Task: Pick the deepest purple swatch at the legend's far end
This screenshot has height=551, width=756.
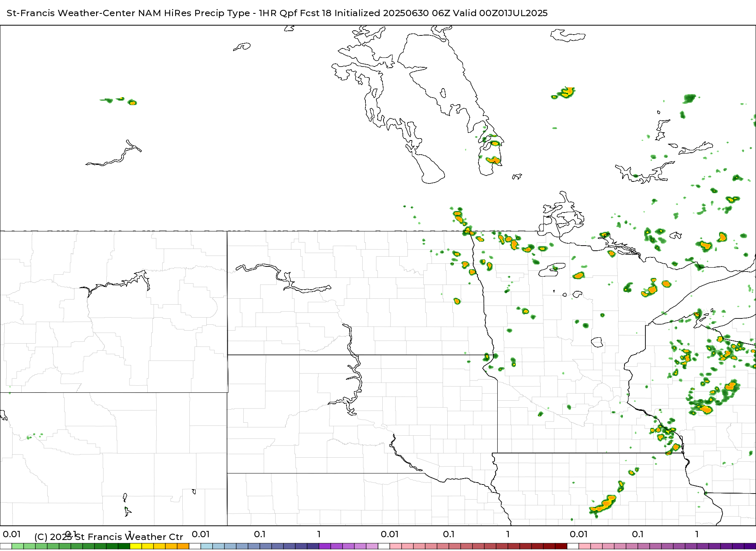Action: pyautogui.click(x=750, y=546)
